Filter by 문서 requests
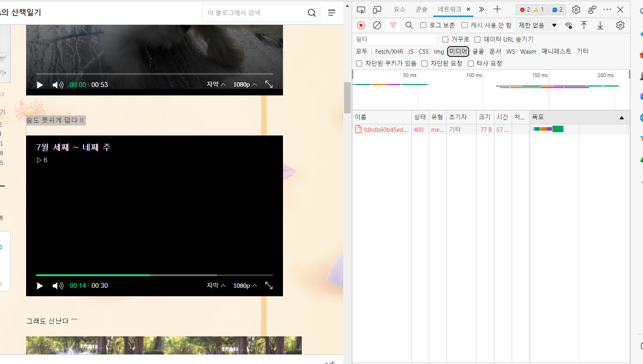The height and width of the screenshot is (364, 643). click(495, 51)
